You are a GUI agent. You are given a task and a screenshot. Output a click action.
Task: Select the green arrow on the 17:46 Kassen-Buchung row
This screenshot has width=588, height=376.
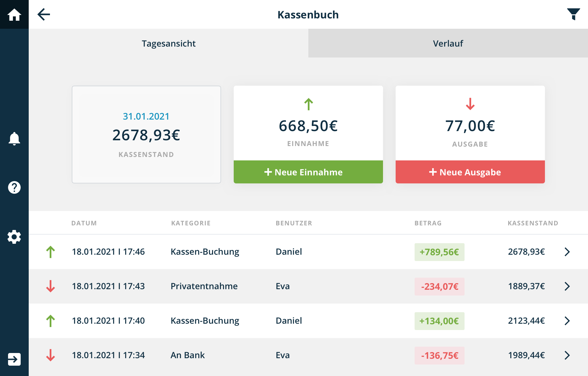(51, 252)
